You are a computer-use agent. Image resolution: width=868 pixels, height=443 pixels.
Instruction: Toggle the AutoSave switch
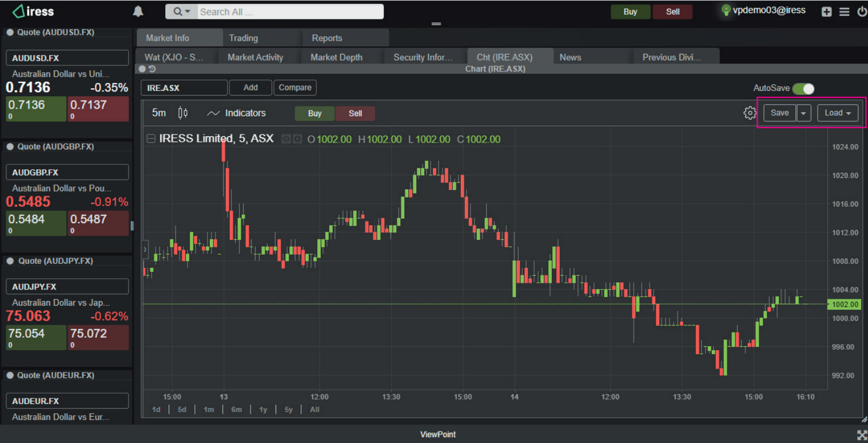pyautogui.click(x=803, y=89)
